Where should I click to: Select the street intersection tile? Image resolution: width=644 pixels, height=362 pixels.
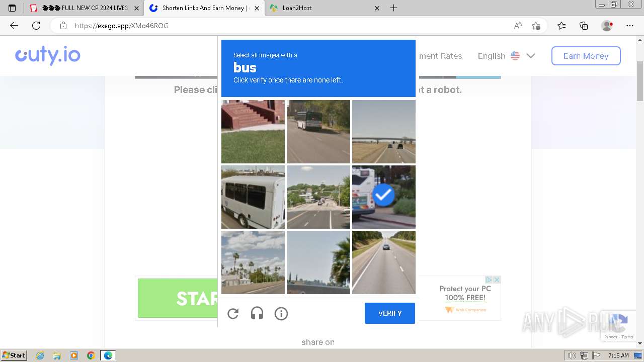318,197
